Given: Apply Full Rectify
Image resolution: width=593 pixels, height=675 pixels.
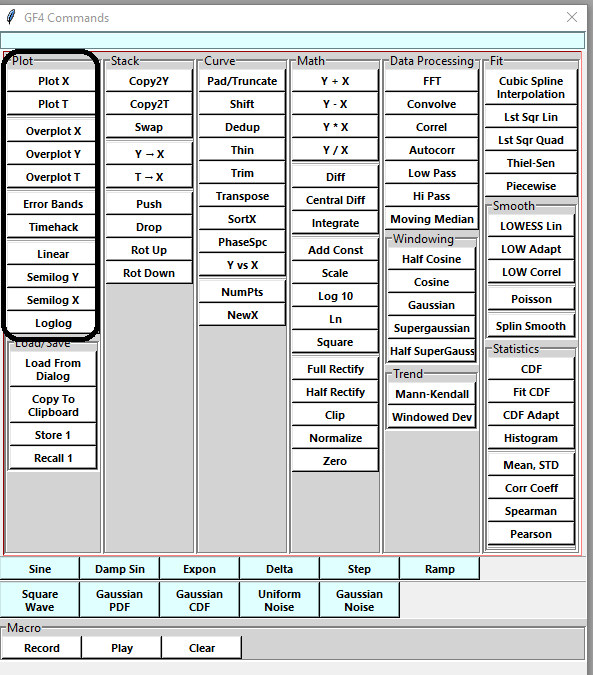Looking at the screenshot, I should (x=335, y=369).
